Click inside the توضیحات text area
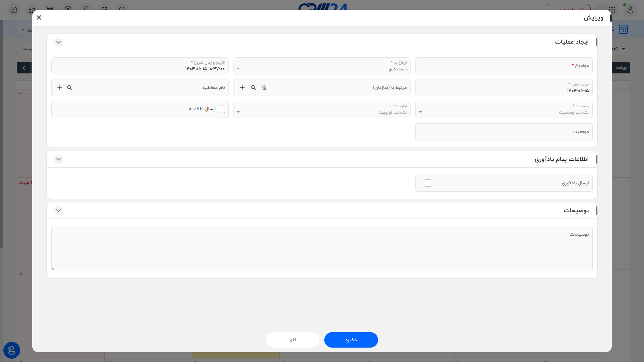644x362 pixels. 322,249
